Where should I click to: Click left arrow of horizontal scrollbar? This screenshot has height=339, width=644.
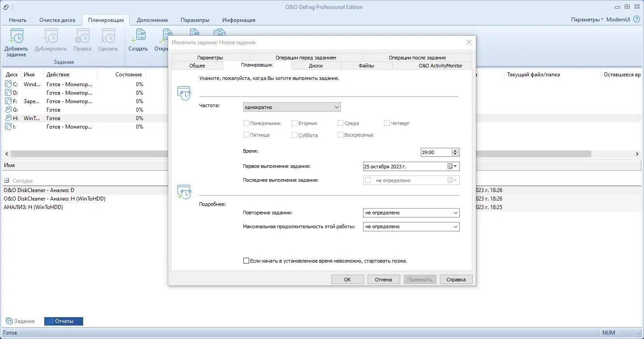tap(6, 154)
